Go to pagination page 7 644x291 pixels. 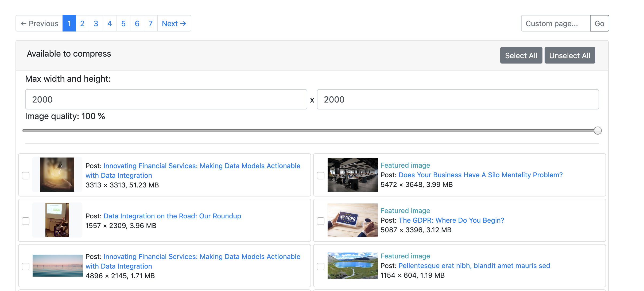click(x=150, y=23)
